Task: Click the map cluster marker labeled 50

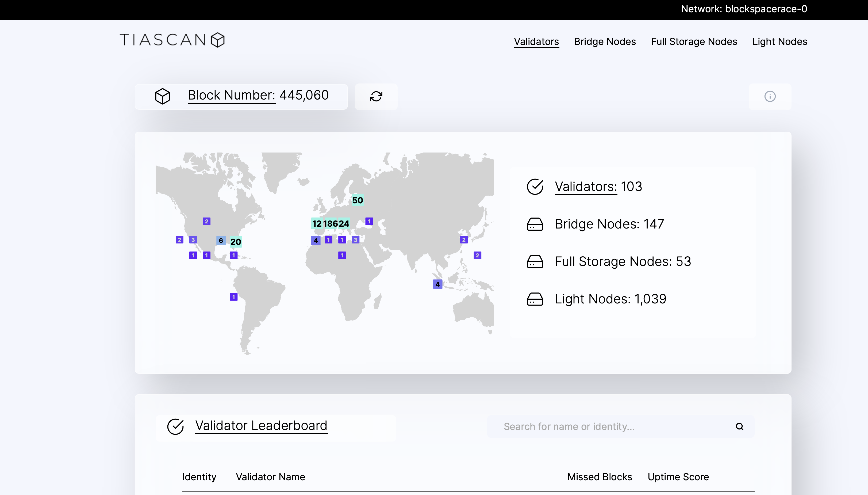Action: tap(358, 200)
